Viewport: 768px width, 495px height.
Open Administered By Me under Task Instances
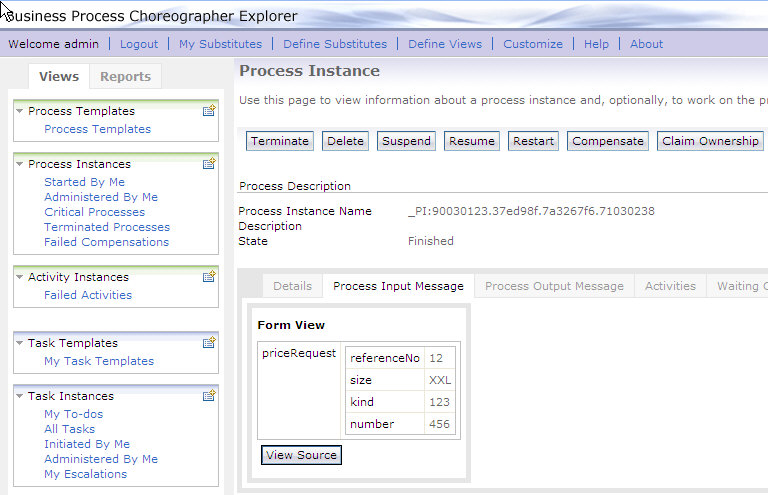(101, 459)
